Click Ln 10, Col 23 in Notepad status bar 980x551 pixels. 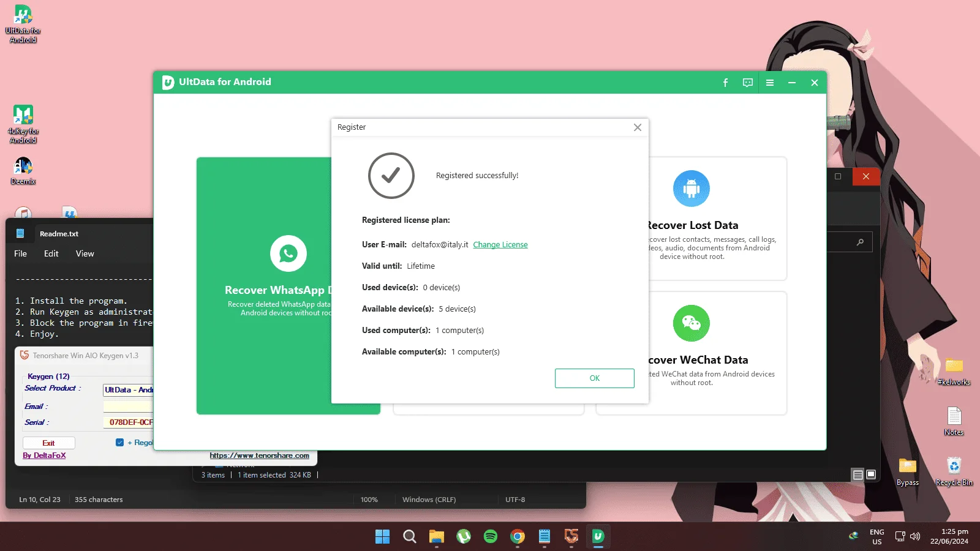pyautogui.click(x=40, y=500)
